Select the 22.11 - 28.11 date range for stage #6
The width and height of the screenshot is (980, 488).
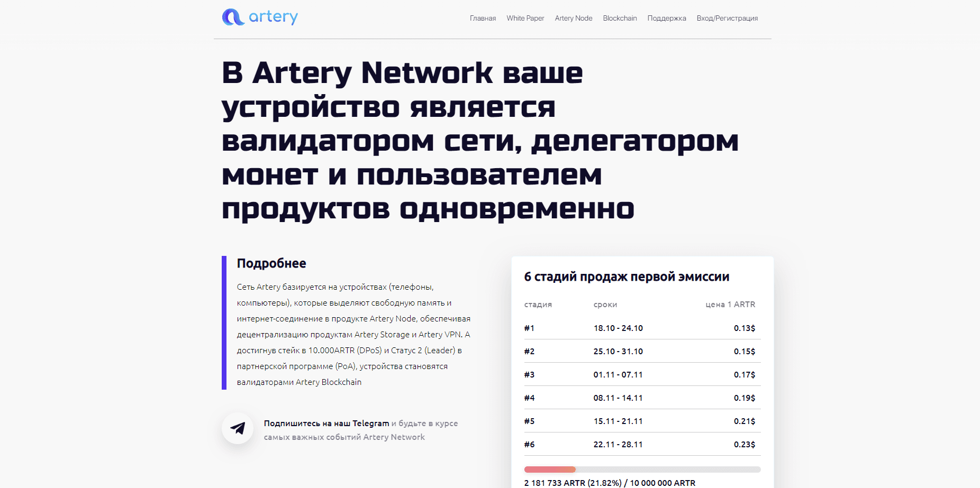click(618, 444)
